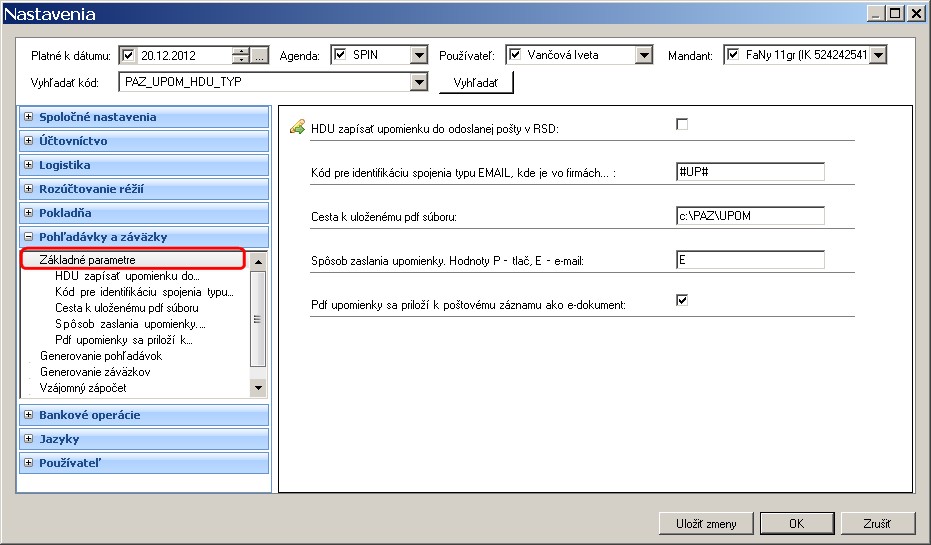Viewport: 931px width, 545px height.
Task: Open Generovanie pohľadávok in the tree
Action: click(101, 356)
